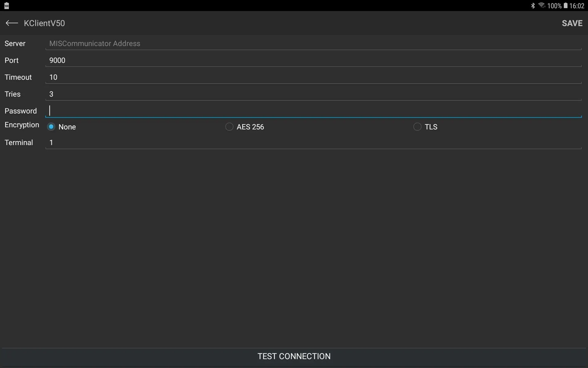Select None encryption radio button
The image size is (588, 368).
click(x=51, y=127)
